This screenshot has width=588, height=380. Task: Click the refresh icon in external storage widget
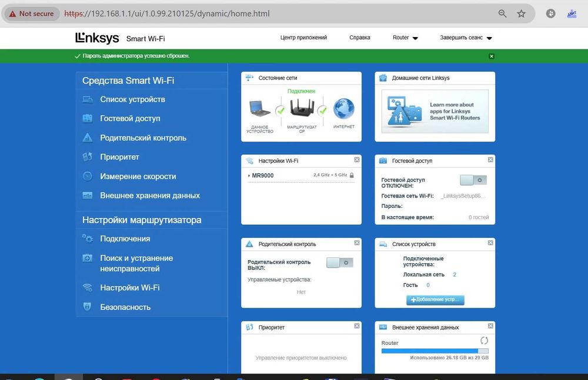coord(484,341)
